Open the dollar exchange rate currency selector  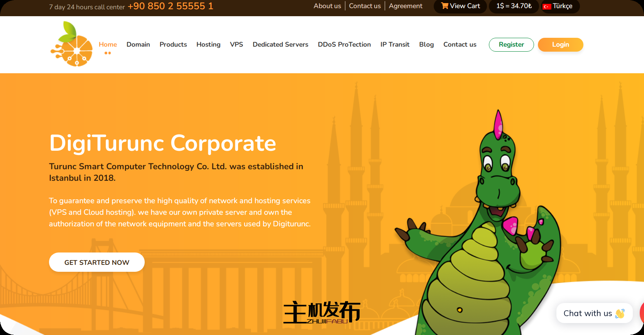pyautogui.click(x=514, y=6)
